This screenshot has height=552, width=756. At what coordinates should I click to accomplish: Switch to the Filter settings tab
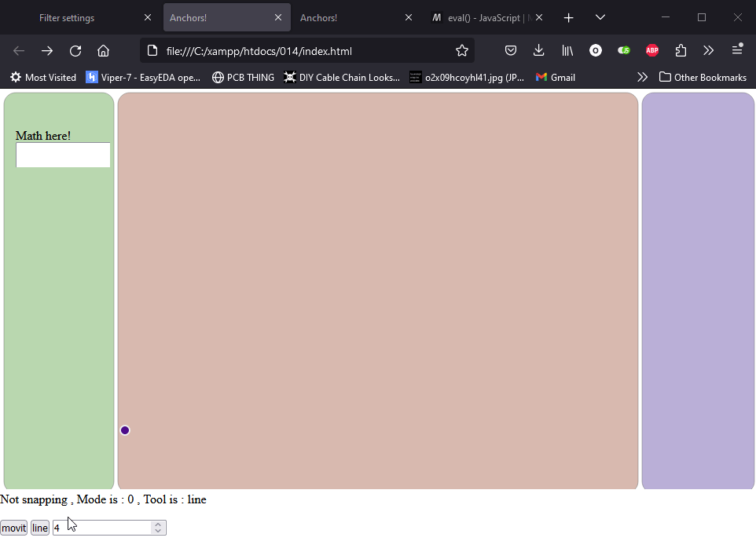[67, 18]
